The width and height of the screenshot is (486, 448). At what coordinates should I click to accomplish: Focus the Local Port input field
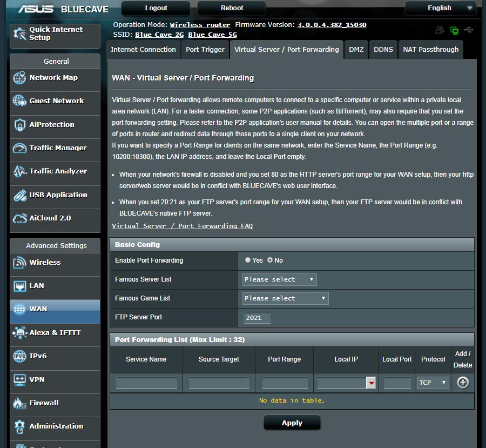397,383
